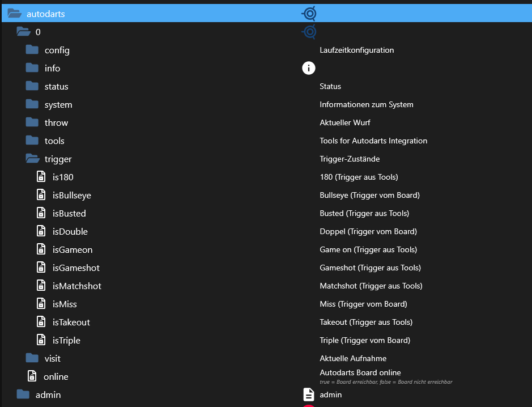Expand the admin folder
Image resolution: width=532 pixels, height=407 pixels.
tap(23, 395)
